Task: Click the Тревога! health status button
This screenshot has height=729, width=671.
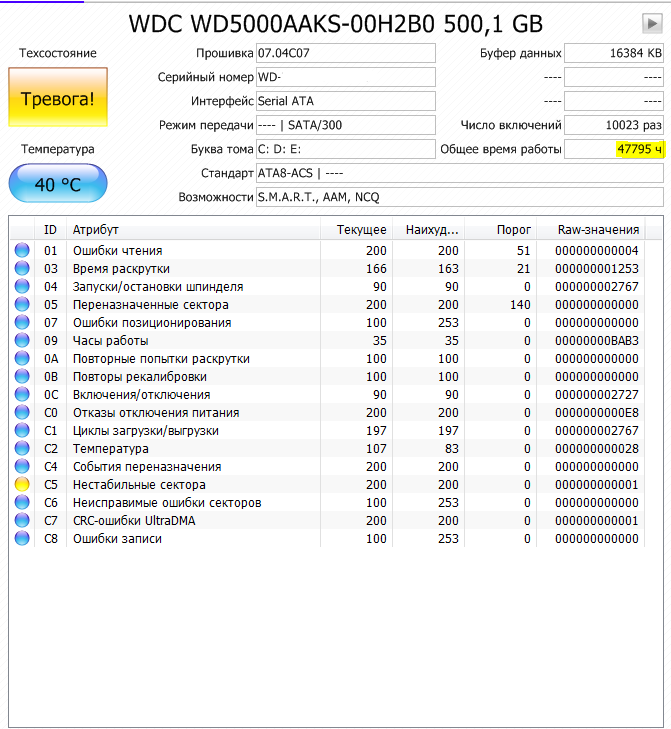Action: pyautogui.click(x=58, y=97)
